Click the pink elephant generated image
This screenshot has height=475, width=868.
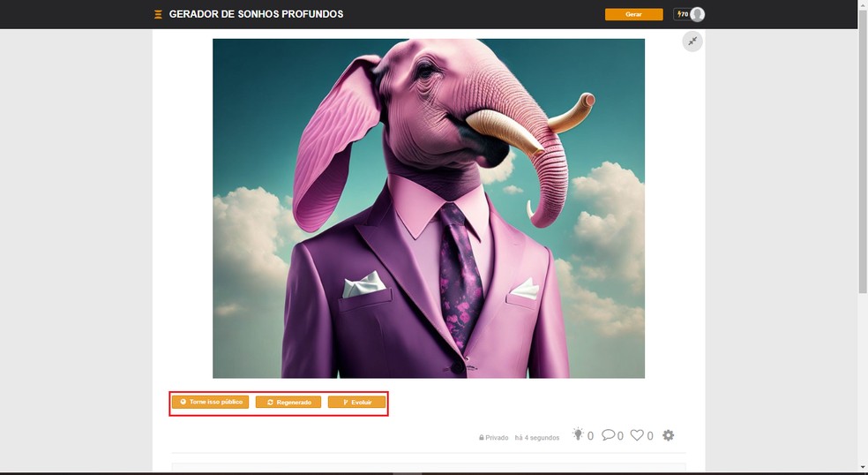pos(429,208)
